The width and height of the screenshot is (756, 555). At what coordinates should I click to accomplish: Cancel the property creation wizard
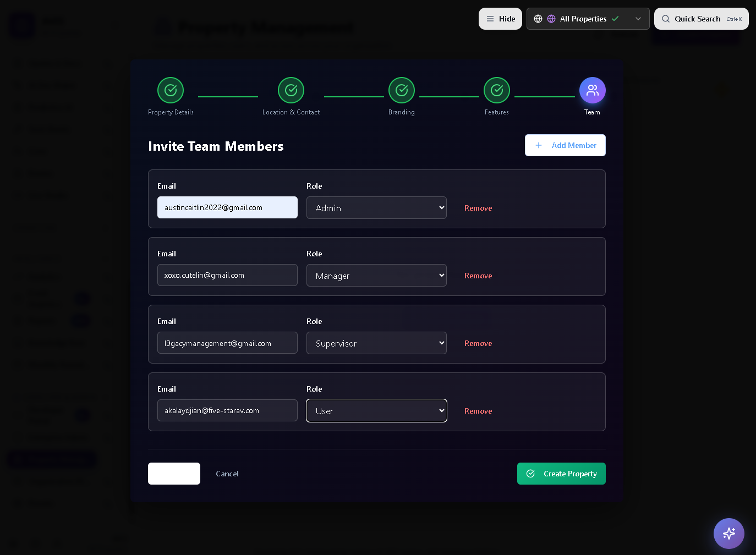tap(227, 474)
